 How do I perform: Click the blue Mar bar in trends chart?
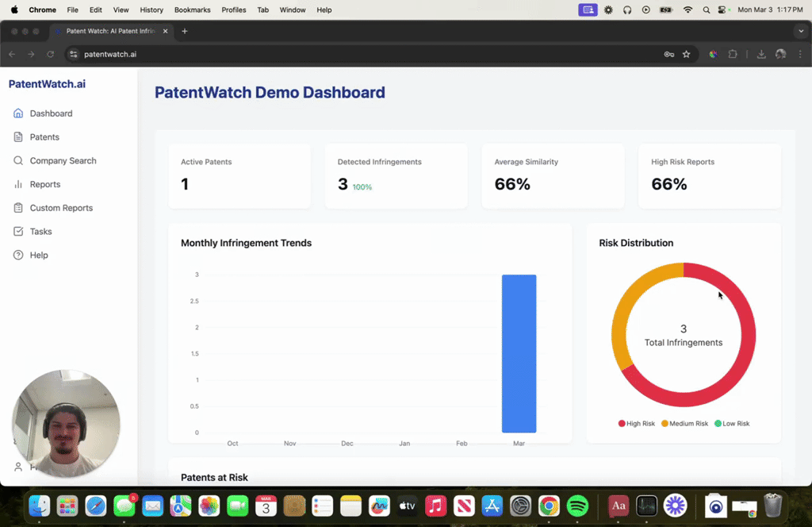(x=519, y=353)
